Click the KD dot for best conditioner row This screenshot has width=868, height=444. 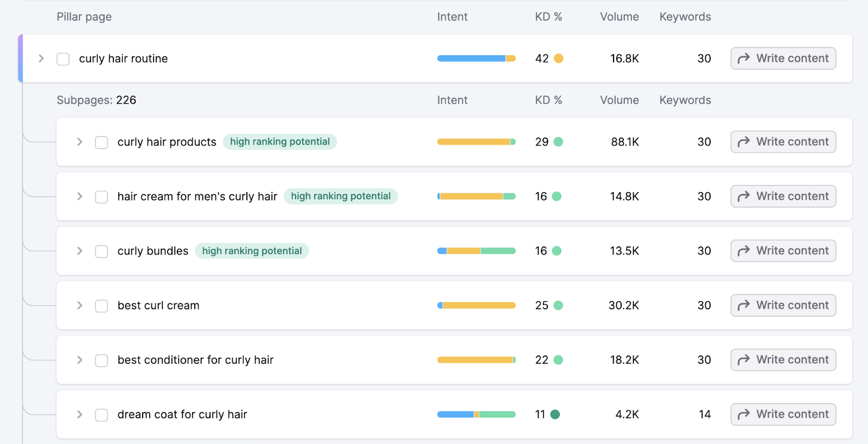pos(558,360)
